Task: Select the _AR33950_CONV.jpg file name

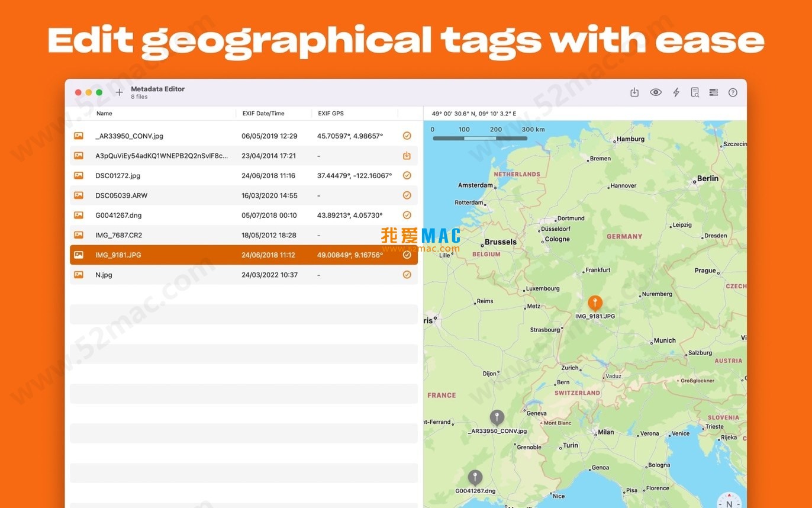Action: coord(129,136)
